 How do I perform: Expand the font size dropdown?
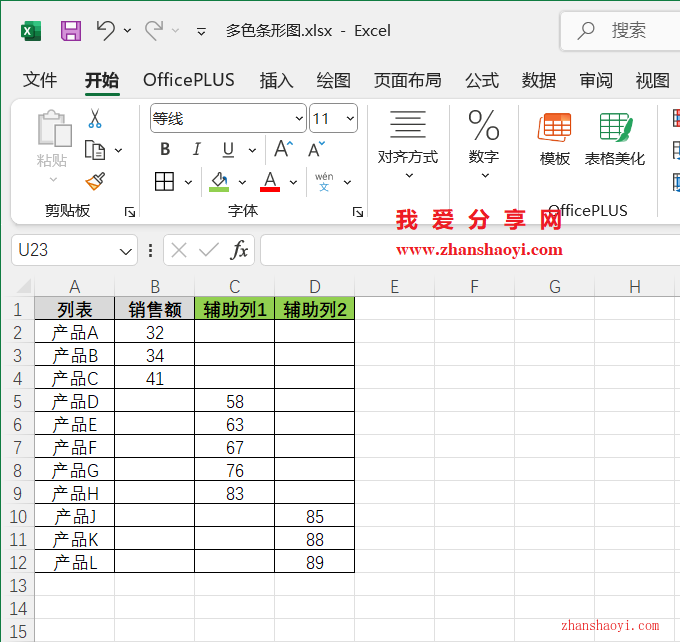pyautogui.click(x=350, y=119)
